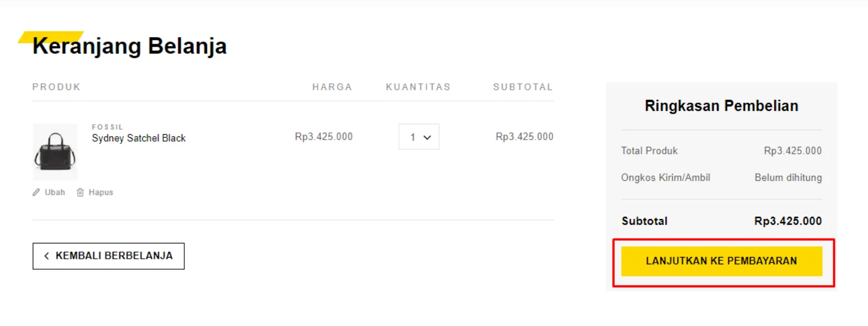868x326 pixels.
Task: Click the Hapus remove link text
Action: tap(100, 193)
